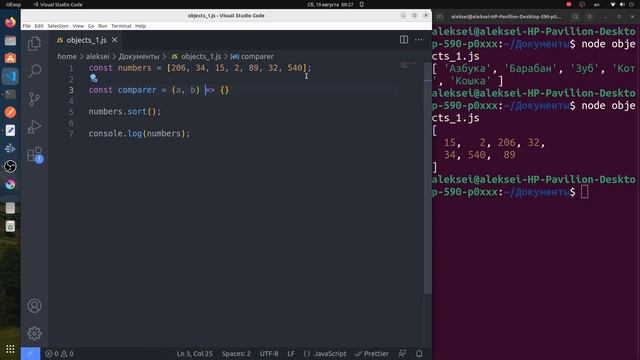Click line number 5 in the gutter
This screenshot has width=640, height=360.
point(71,112)
